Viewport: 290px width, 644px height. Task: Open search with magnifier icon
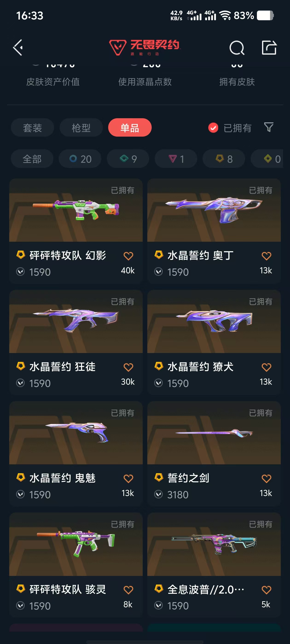pyautogui.click(x=237, y=48)
